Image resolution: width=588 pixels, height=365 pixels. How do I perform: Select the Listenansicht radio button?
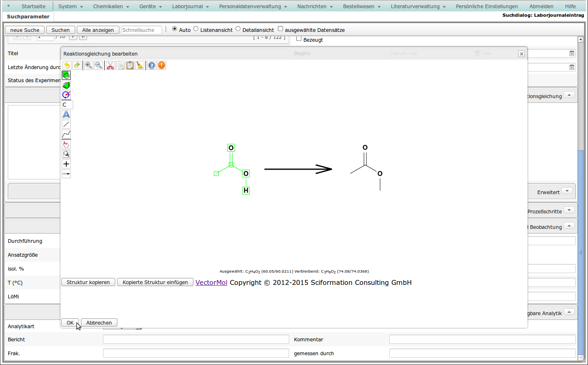196,29
